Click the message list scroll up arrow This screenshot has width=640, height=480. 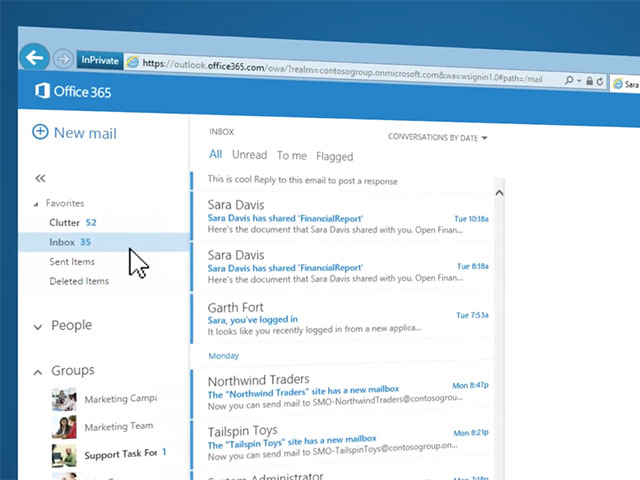point(499,193)
